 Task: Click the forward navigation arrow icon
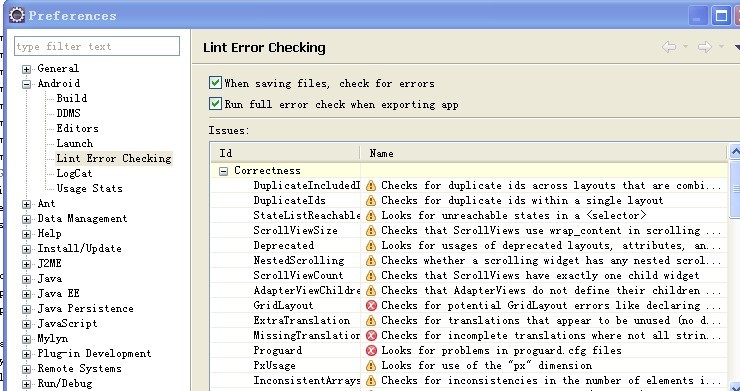point(705,47)
